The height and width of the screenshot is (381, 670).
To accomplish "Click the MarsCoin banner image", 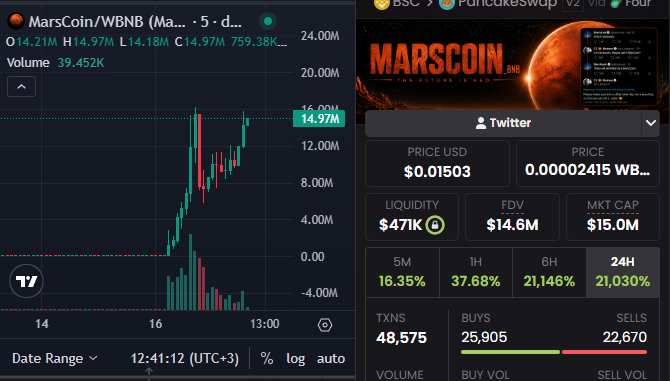I will [x=513, y=65].
